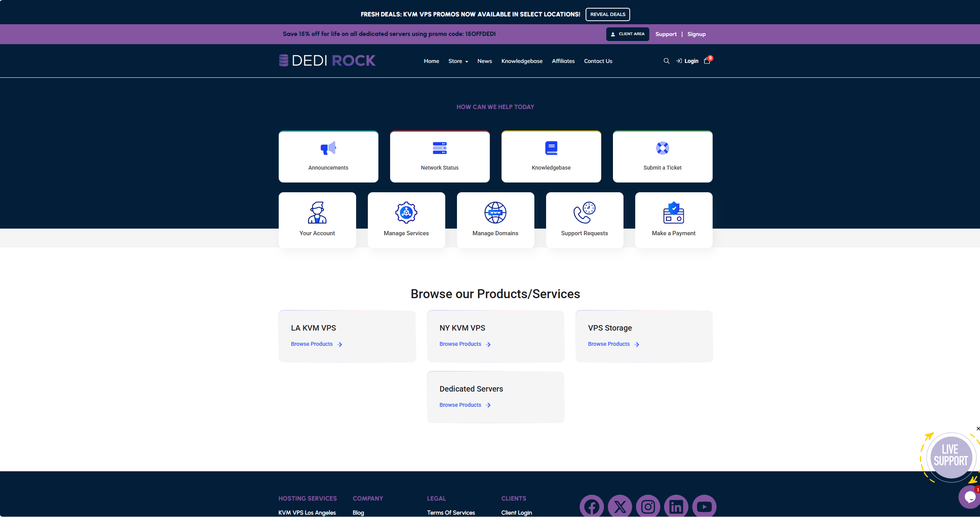980x517 pixels.
Task: Open the YouTube social icon
Action: (x=704, y=506)
